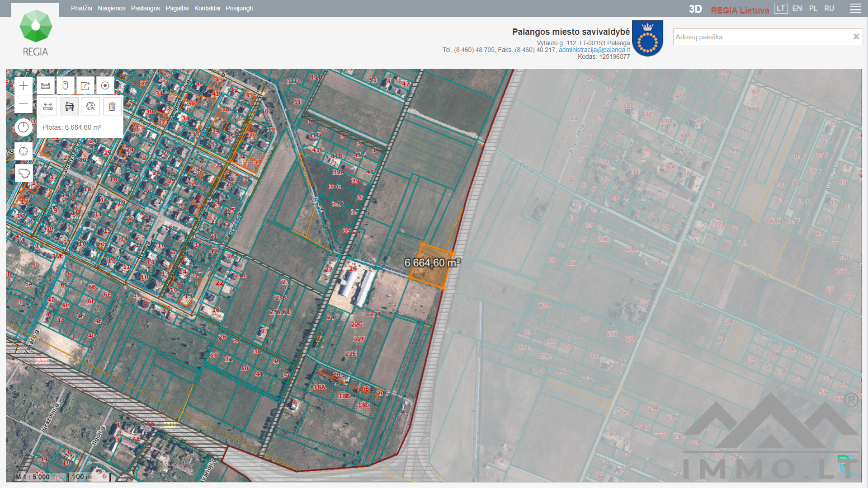
Task: Click the 100 m scale bar
Action: [89, 477]
